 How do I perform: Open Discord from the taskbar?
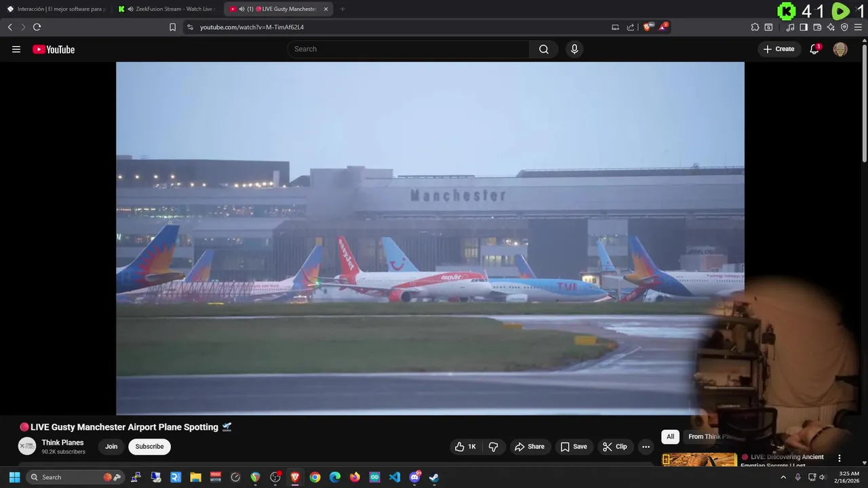(414, 477)
